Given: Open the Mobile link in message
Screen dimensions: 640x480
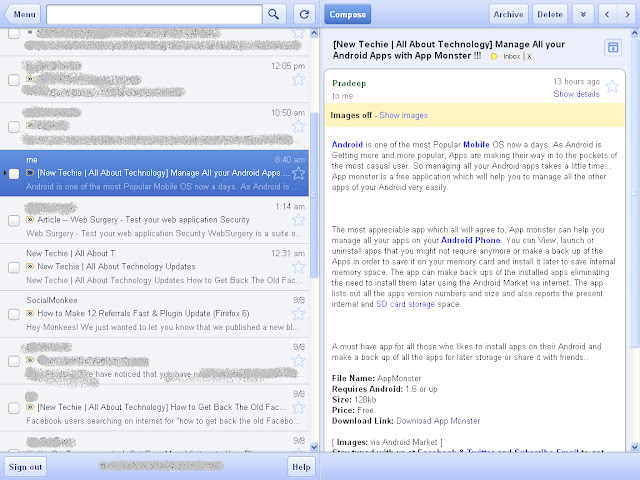Looking at the screenshot, I should coord(476,144).
